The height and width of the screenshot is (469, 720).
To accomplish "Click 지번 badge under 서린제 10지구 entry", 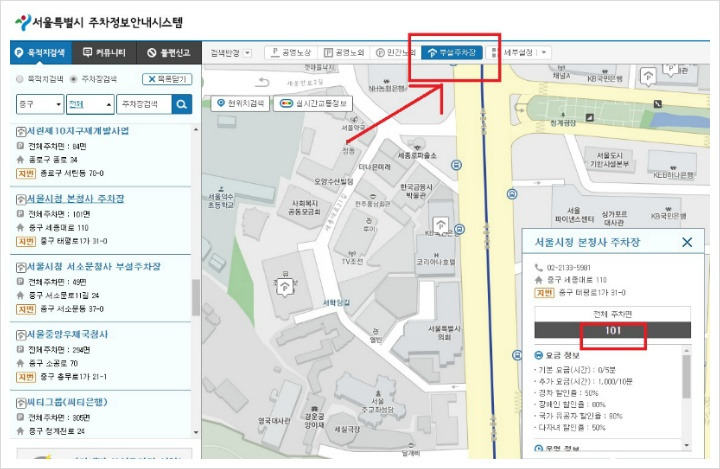I will pyautogui.click(x=26, y=173).
